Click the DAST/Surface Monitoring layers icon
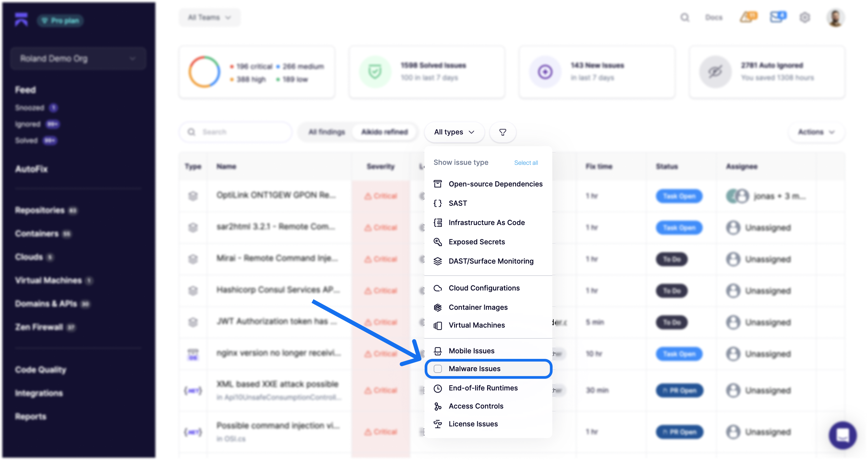 pos(438,261)
